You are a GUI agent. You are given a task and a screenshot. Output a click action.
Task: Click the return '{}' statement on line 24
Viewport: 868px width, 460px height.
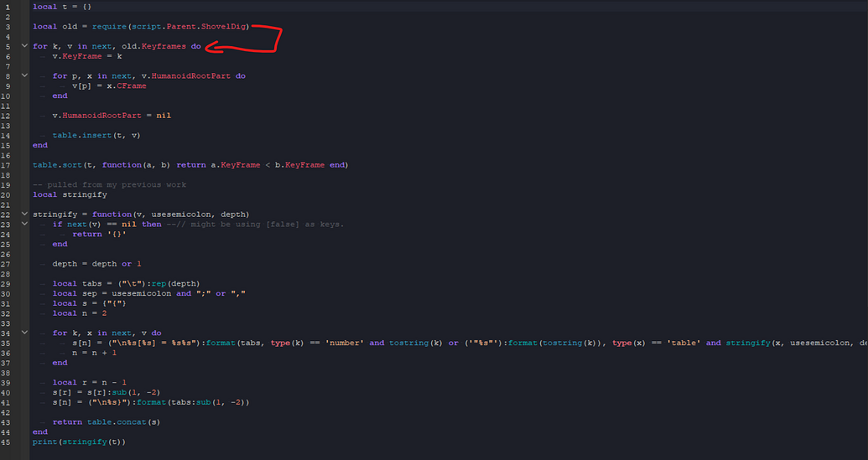(x=99, y=235)
